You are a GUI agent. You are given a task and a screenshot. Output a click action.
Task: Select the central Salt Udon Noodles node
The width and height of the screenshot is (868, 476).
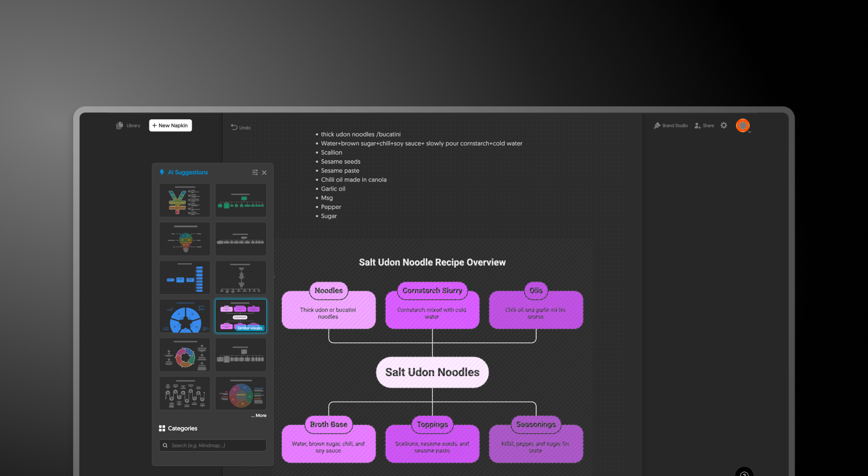coord(432,372)
